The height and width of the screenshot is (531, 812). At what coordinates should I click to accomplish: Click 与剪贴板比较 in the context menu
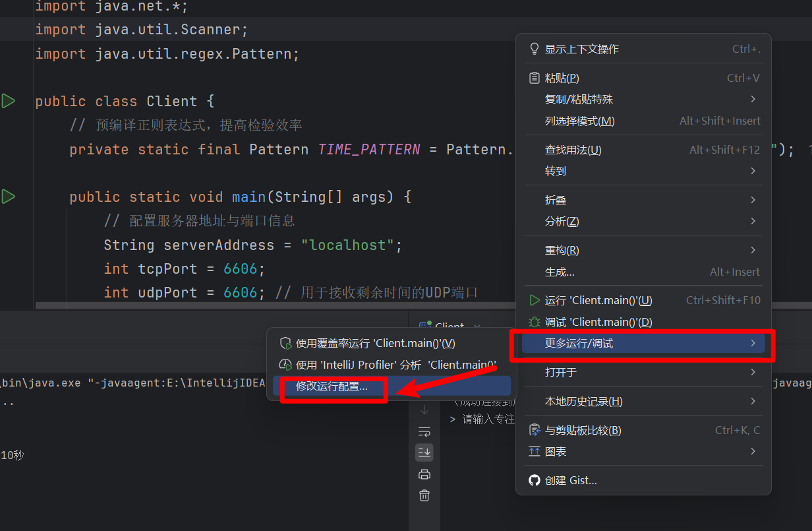click(x=583, y=430)
